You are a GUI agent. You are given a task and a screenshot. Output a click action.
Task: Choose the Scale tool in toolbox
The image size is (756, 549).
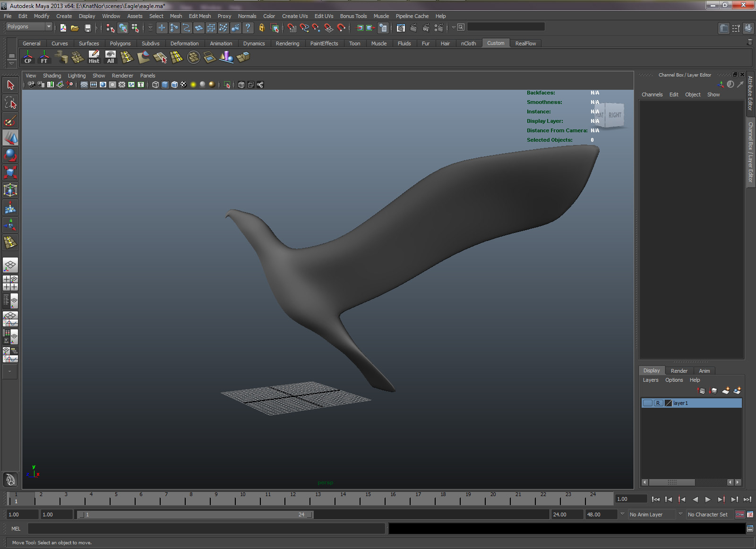(x=10, y=172)
